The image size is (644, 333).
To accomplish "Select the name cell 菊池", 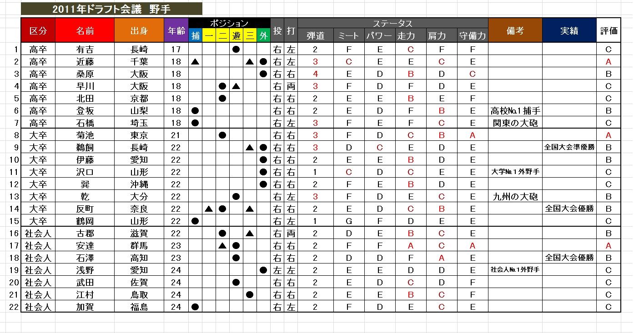I will [85, 135].
